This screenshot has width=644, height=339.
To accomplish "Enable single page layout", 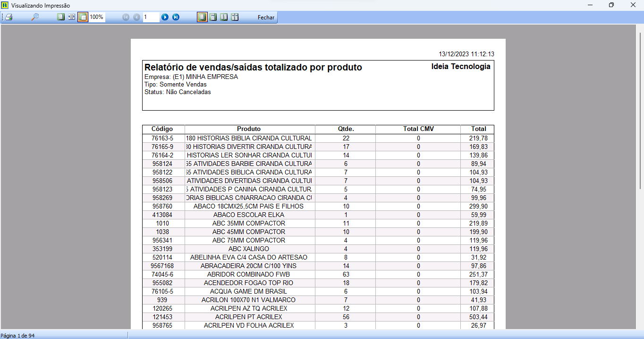I will (202, 17).
